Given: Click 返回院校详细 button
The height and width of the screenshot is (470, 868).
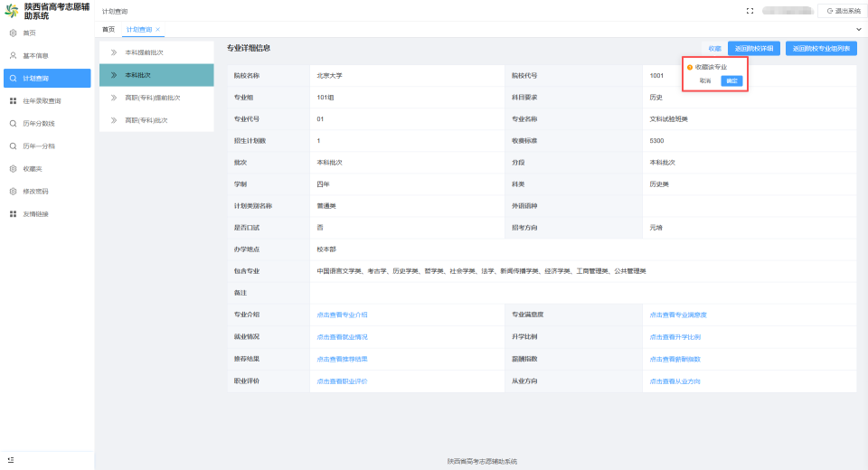Looking at the screenshot, I should [754, 49].
